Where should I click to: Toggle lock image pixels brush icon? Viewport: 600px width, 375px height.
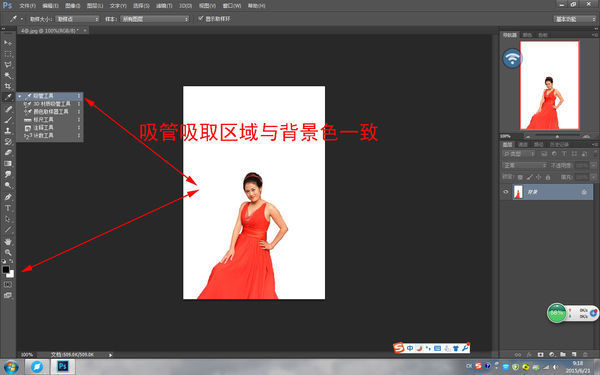(x=529, y=177)
